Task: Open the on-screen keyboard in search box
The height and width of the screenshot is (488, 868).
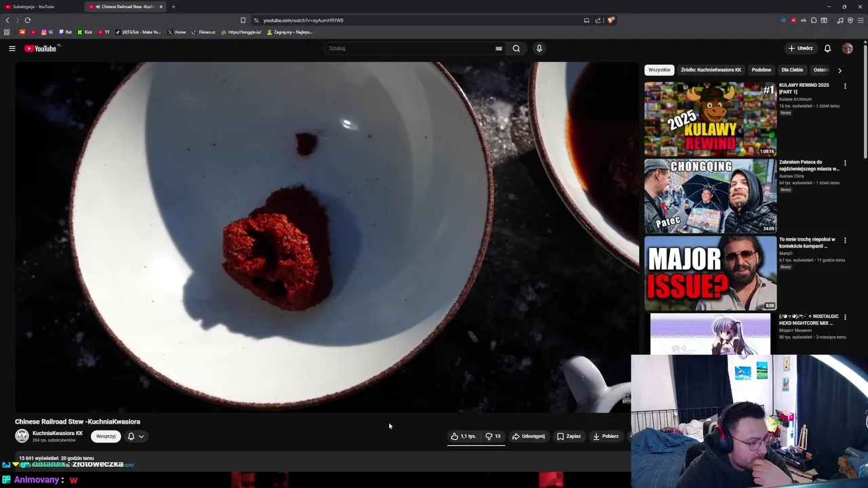Action: (498, 48)
